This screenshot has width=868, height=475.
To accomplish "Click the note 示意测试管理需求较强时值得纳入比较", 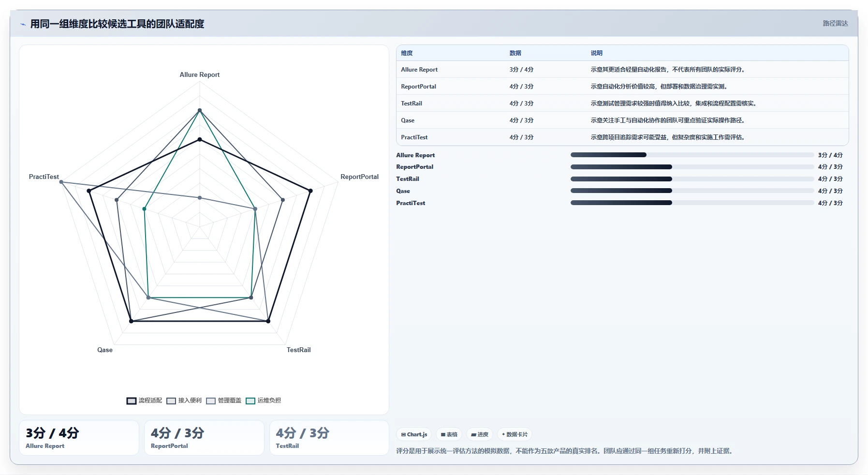I will (675, 104).
